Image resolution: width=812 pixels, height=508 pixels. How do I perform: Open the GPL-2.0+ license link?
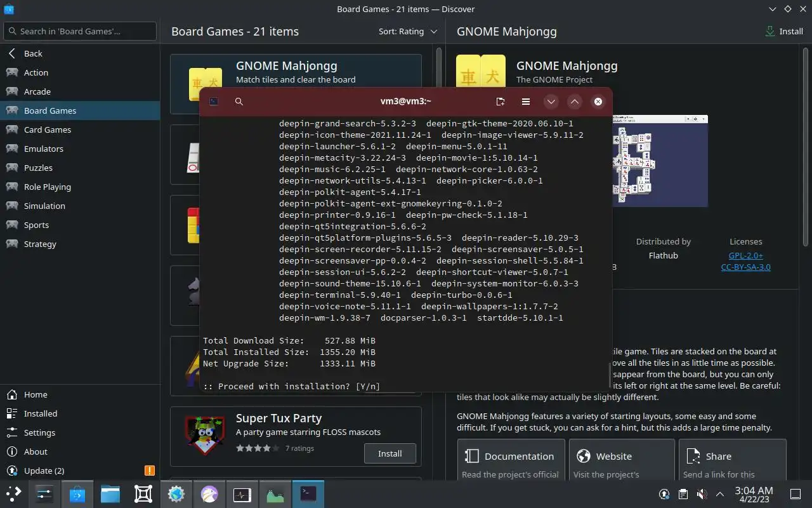(746, 255)
